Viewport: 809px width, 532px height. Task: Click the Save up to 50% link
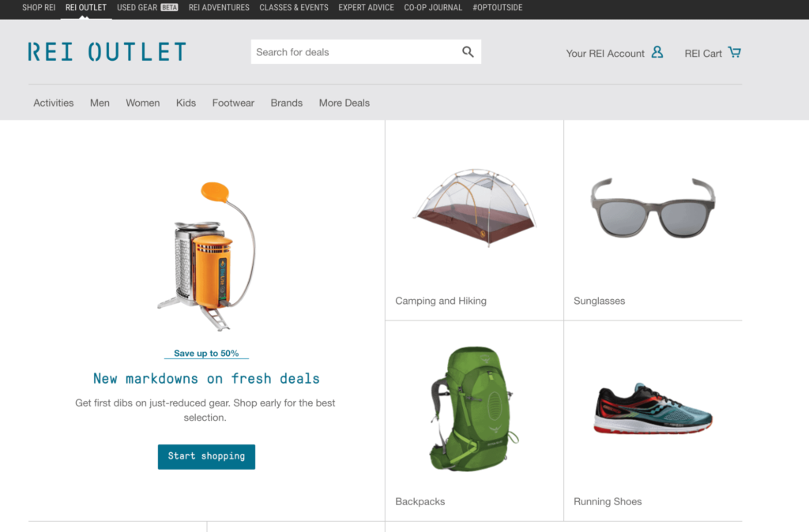pyautogui.click(x=206, y=353)
